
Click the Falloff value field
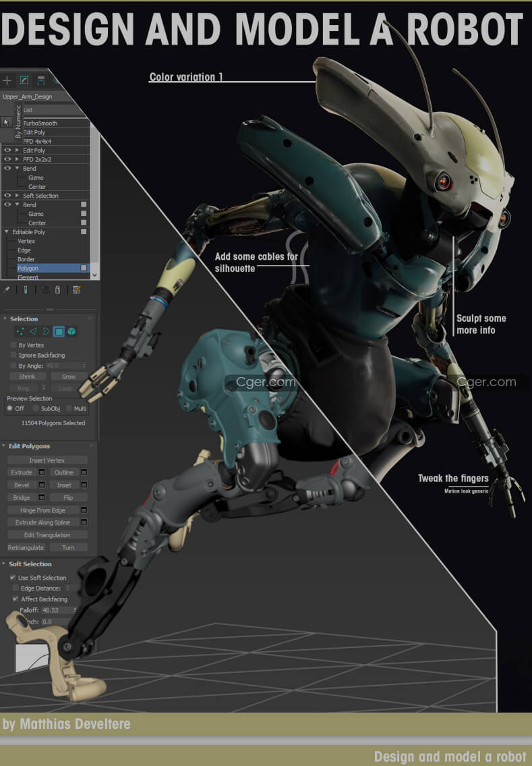pyautogui.click(x=55, y=610)
